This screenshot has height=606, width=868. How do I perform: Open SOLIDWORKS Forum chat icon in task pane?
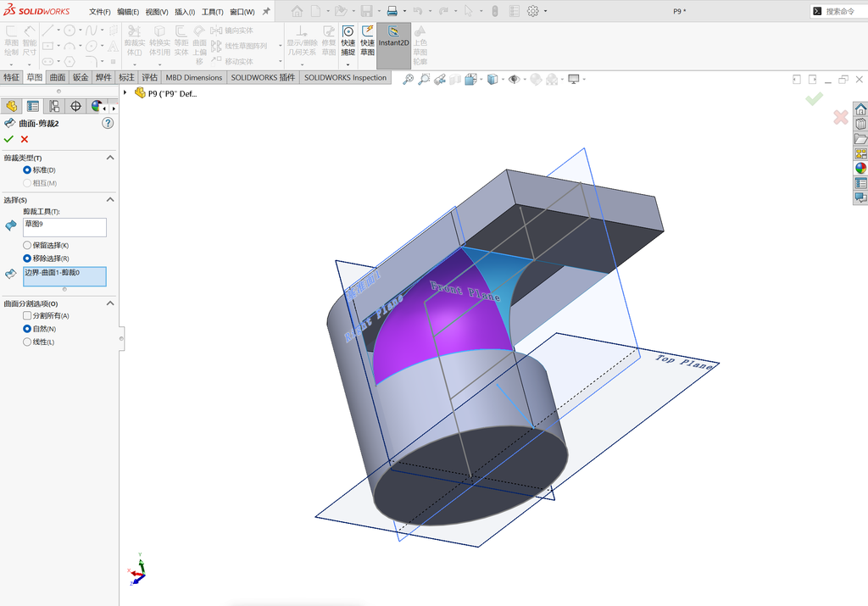tap(860, 197)
